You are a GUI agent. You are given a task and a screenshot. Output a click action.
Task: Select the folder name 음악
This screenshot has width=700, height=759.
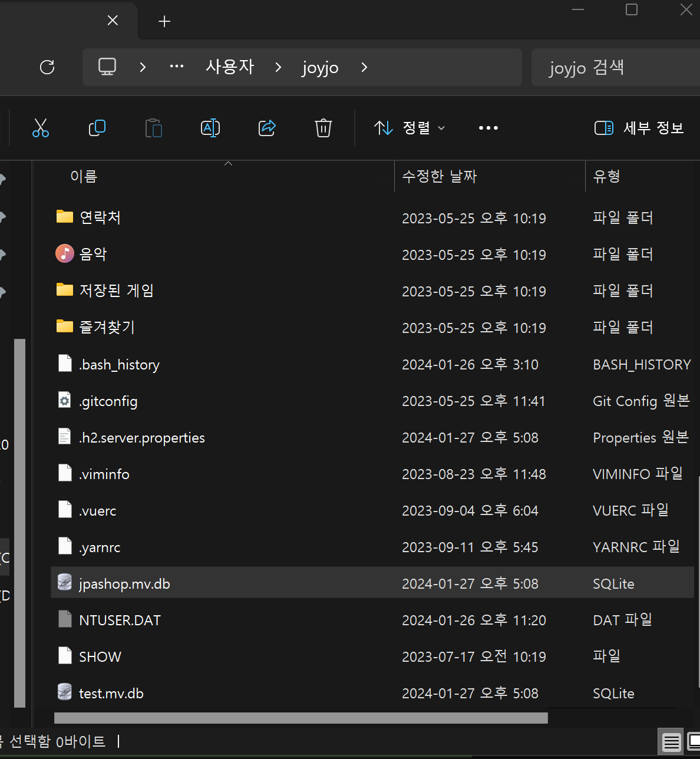pyautogui.click(x=93, y=254)
